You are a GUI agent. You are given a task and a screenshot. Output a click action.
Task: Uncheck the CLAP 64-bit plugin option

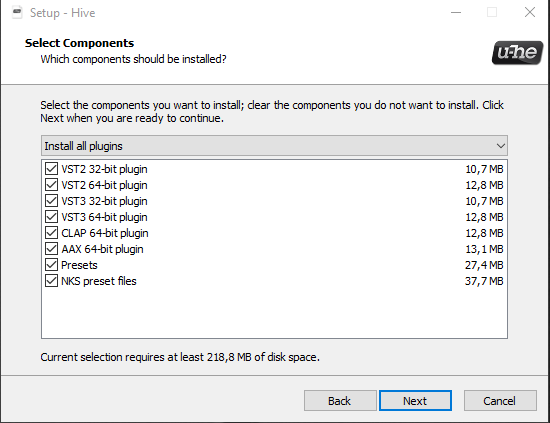pyautogui.click(x=52, y=233)
